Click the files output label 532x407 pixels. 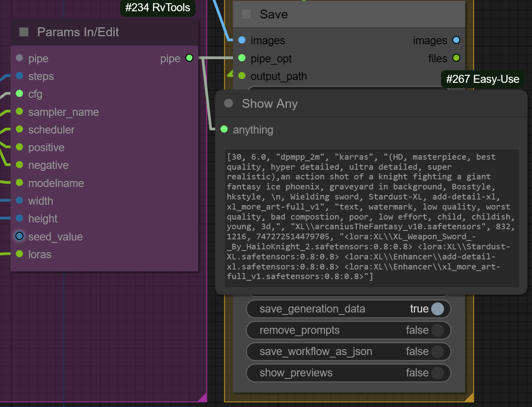pos(438,59)
